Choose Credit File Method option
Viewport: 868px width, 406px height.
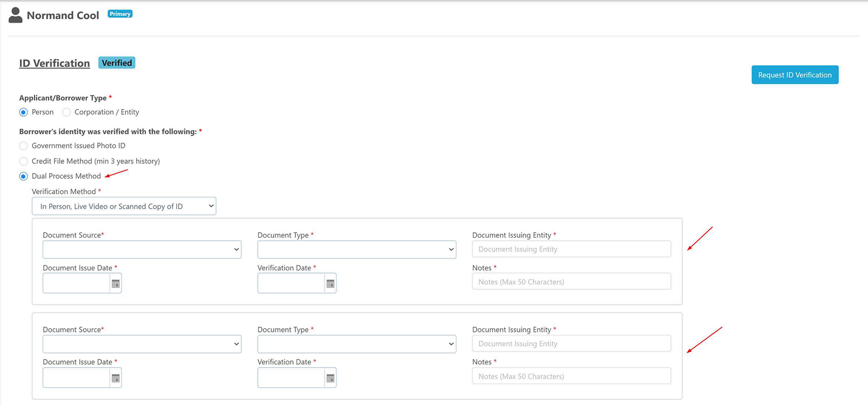(x=24, y=161)
